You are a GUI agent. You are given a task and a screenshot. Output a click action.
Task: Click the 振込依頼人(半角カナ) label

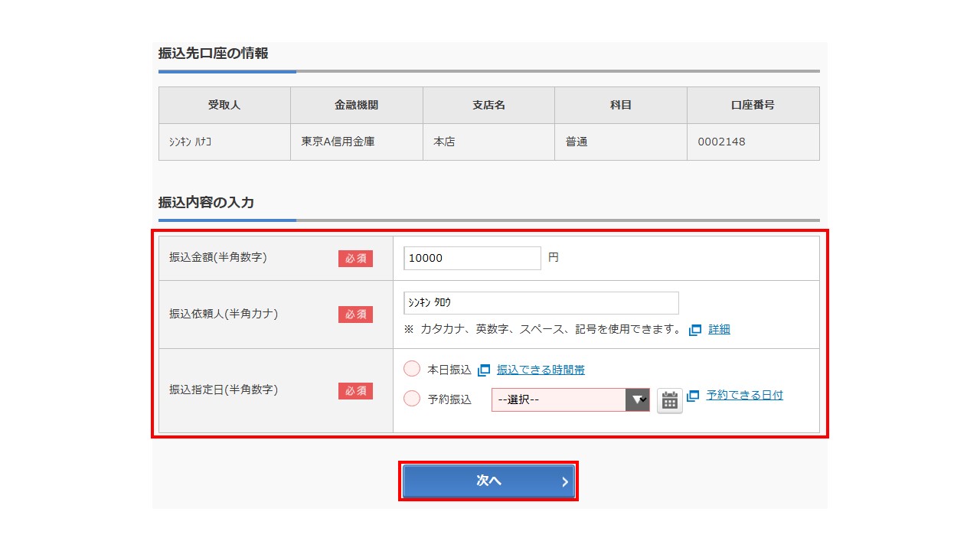[x=224, y=313]
